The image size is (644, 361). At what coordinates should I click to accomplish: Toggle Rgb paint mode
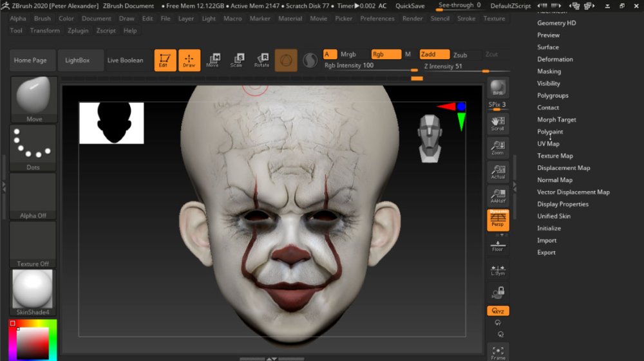pyautogui.click(x=386, y=54)
